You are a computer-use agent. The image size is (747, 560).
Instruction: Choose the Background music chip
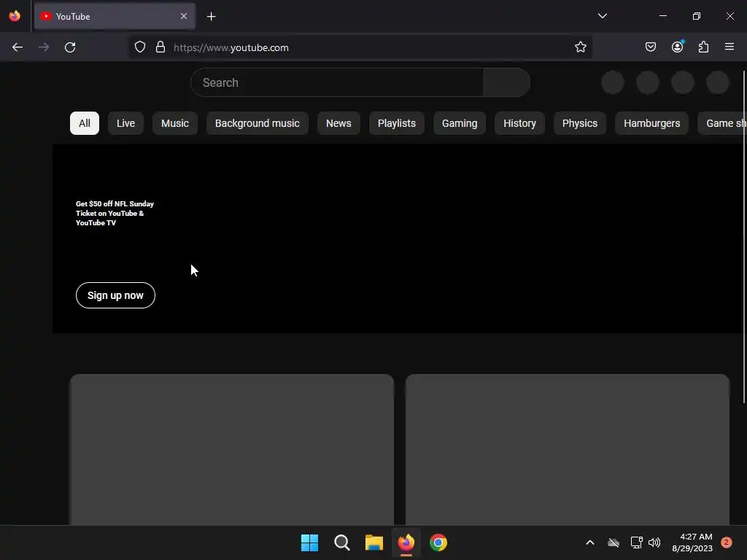[258, 123]
